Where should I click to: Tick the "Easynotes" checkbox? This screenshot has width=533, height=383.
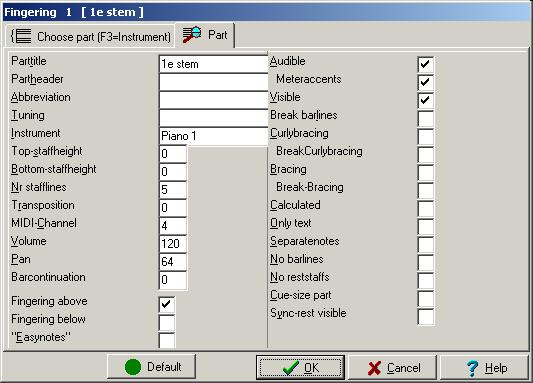pyautogui.click(x=167, y=340)
